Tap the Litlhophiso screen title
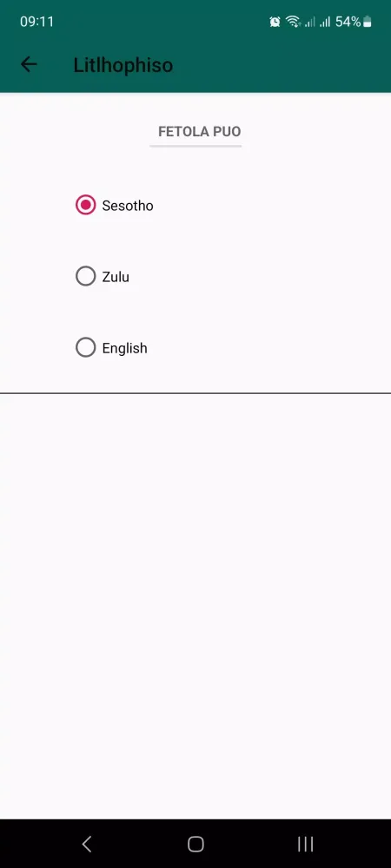 123,65
